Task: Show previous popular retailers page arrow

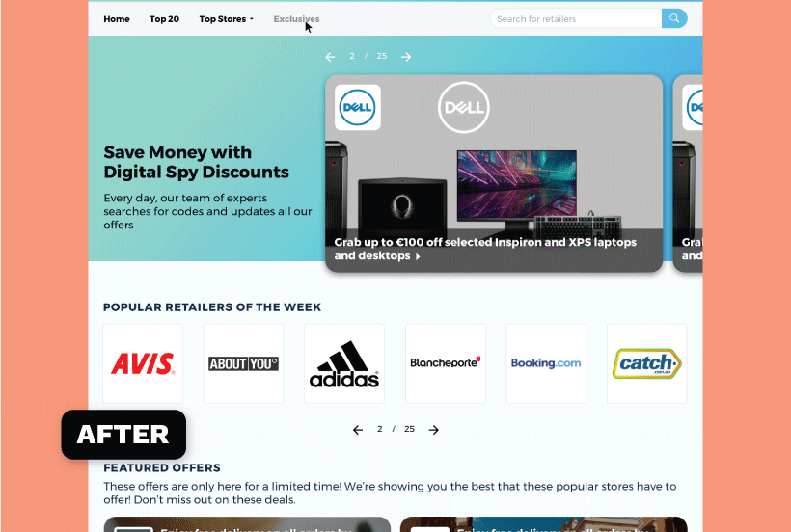Action: pyautogui.click(x=358, y=430)
